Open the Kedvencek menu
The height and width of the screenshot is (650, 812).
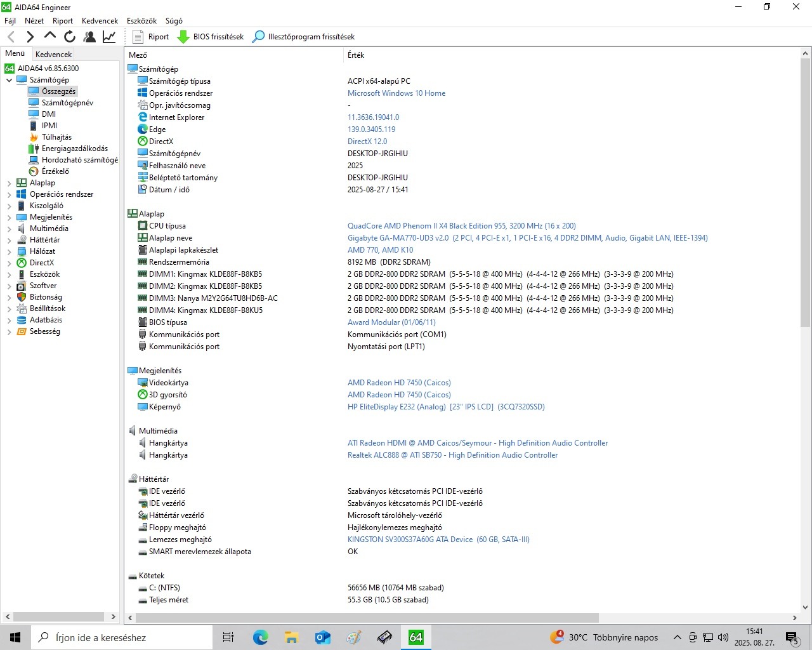tap(100, 21)
